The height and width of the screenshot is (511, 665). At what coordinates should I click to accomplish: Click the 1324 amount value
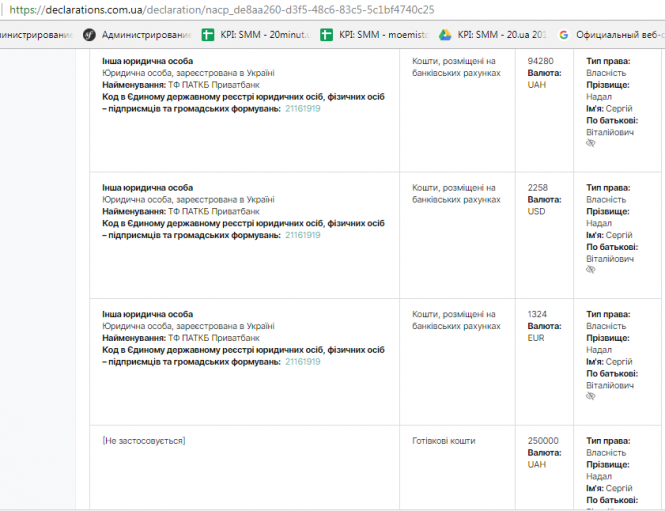click(x=538, y=314)
